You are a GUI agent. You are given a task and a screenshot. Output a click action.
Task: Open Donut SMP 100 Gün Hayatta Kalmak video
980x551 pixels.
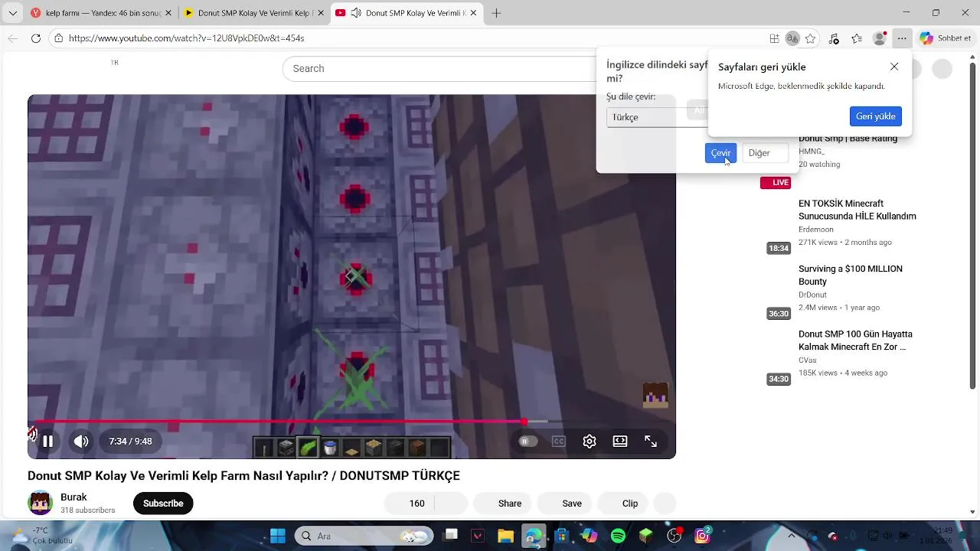coord(855,341)
